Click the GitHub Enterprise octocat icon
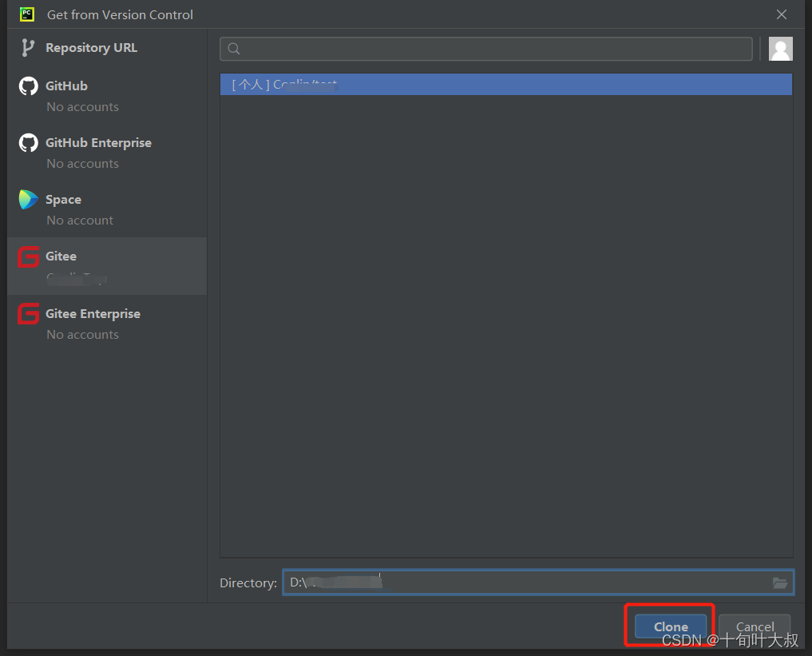This screenshot has width=812, height=656. point(29,143)
